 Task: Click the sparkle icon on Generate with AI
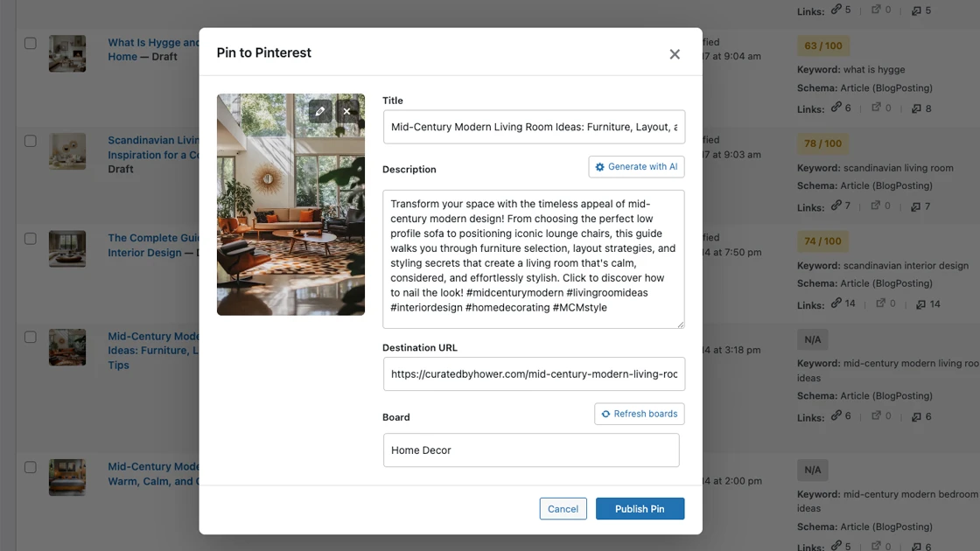[x=599, y=166]
